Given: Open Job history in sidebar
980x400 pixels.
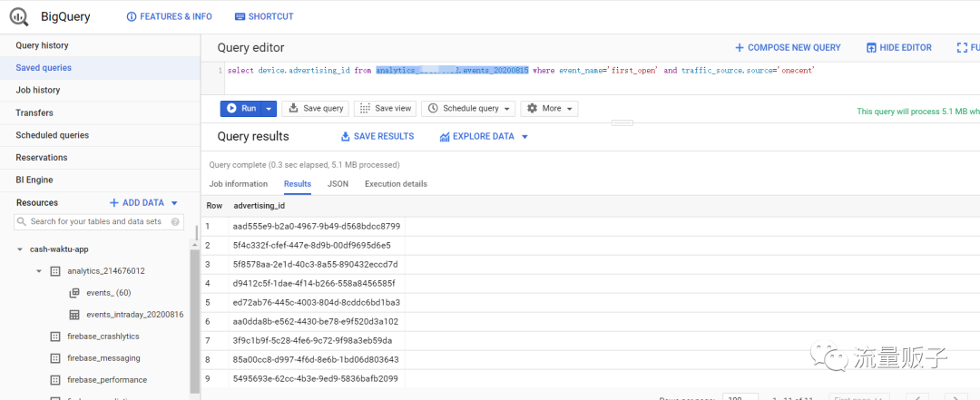Looking at the screenshot, I should point(37,90).
